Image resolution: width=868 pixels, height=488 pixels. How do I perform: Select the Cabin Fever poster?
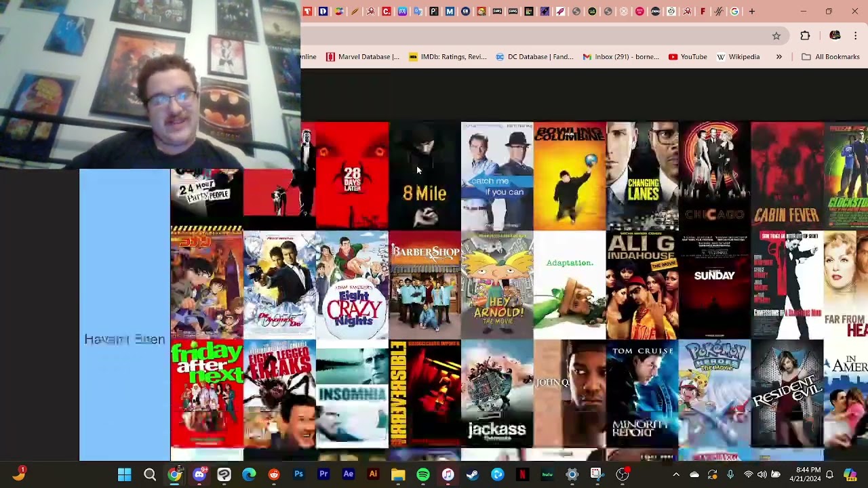[x=787, y=176]
